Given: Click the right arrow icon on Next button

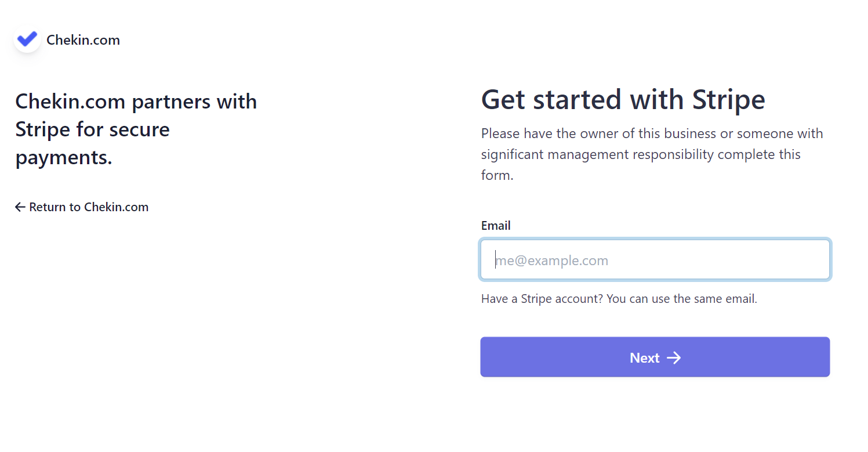Looking at the screenshot, I should pos(674,357).
